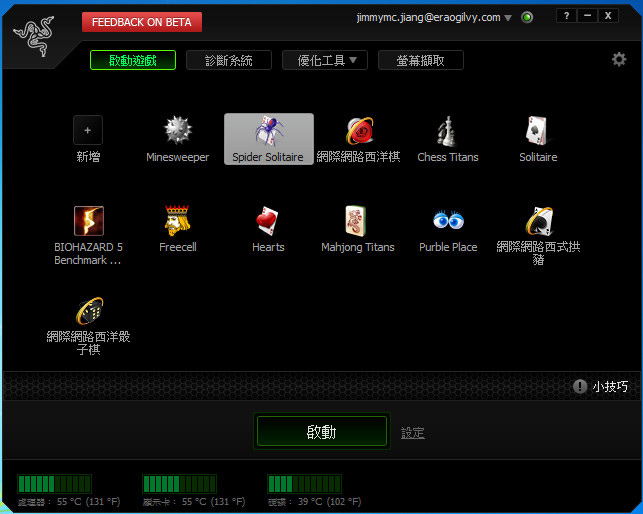The width and height of the screenshot is (643, 514).
Task: Open the 優化工具 dropdown menu
Action: [x=325, y=60]
